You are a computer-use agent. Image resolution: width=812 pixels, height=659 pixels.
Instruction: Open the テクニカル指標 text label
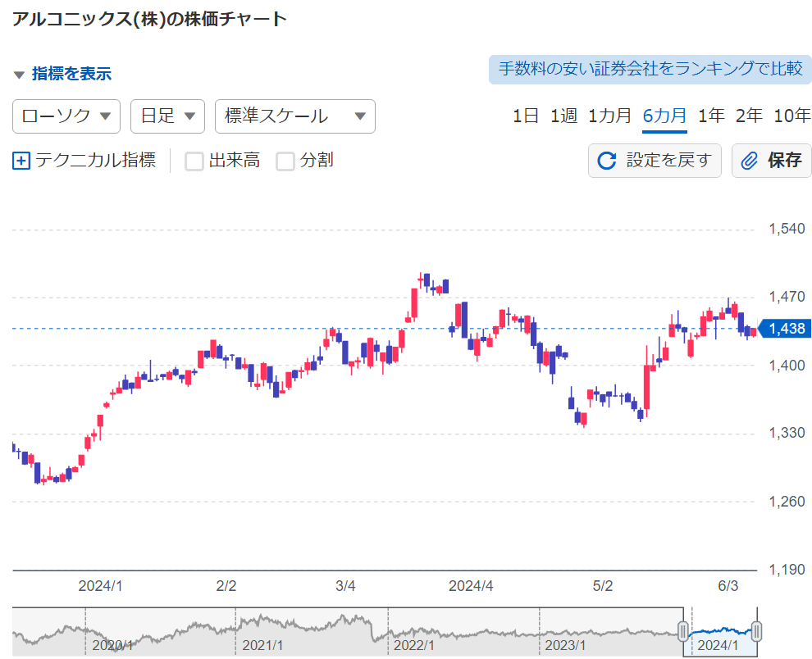click(x=95, y=160)
